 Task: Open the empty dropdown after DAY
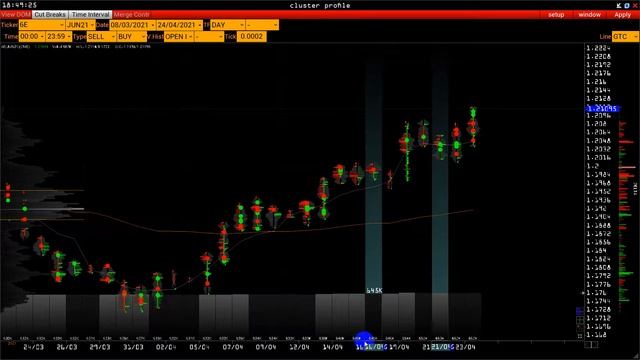[x=262, y=25]
